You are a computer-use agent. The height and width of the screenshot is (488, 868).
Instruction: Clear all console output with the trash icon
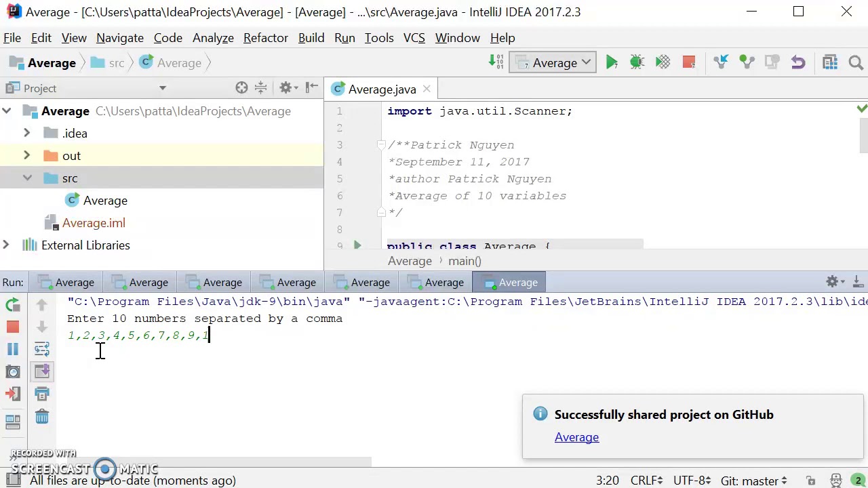pos(42,417)
